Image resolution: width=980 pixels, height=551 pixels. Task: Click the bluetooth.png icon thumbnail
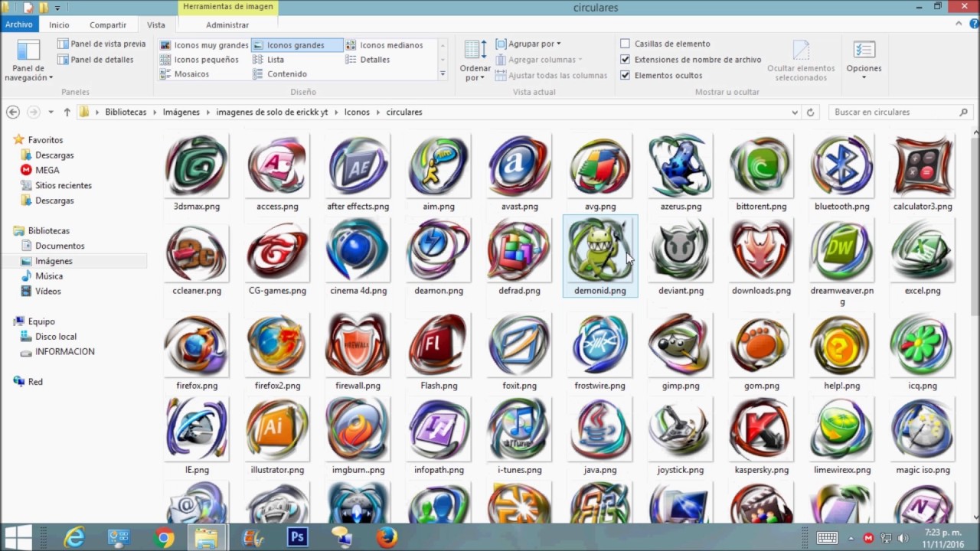[x=841, y=166]
